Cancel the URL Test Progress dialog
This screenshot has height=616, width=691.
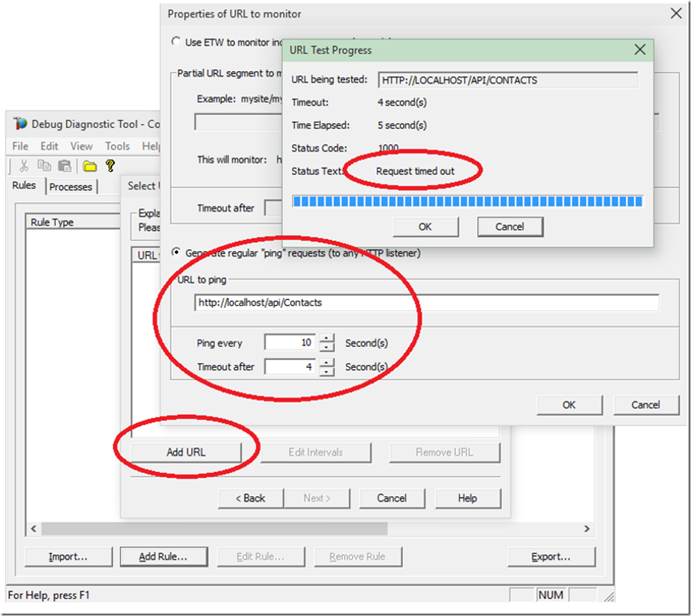510,227
